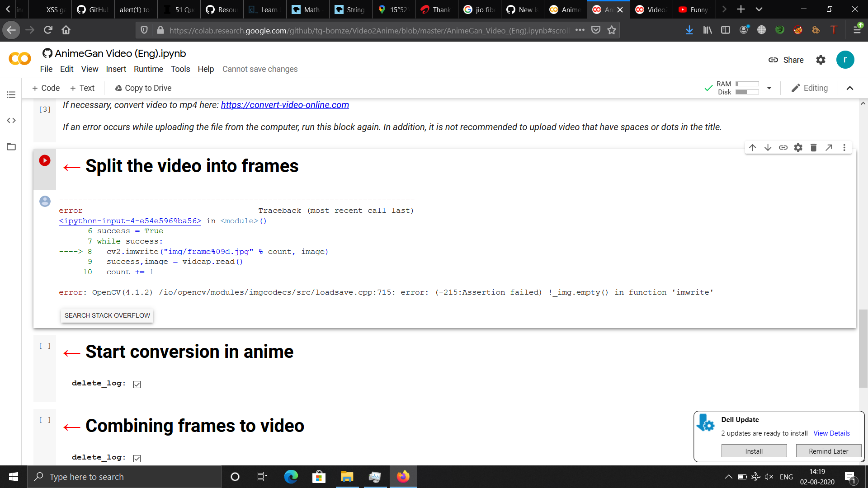The image size is (868, 488).
Task: Open cell actions via the three-dot menu
Action: [844, 147]
